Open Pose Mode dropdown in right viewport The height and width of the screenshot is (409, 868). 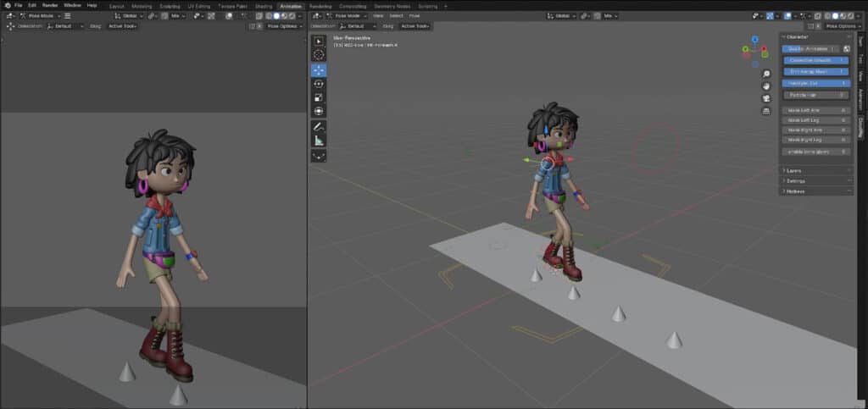(x=347, y=16)
